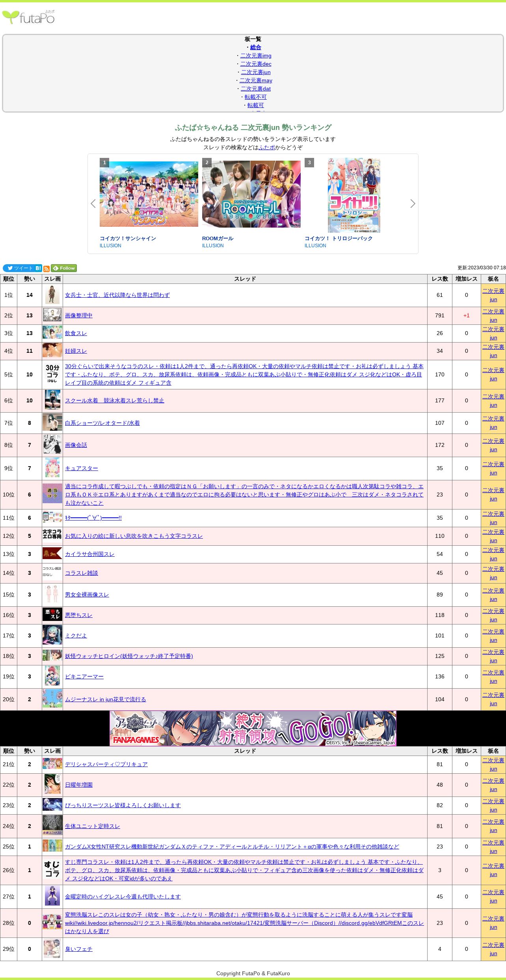Open 二次元裏may board link
The height and width of the screenshot is (980, 506).
[256, 80]
